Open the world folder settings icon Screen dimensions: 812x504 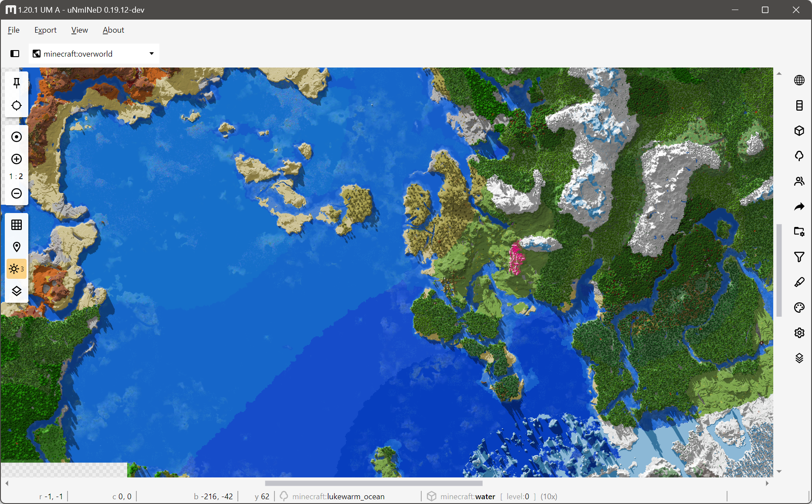click(800, 232)
